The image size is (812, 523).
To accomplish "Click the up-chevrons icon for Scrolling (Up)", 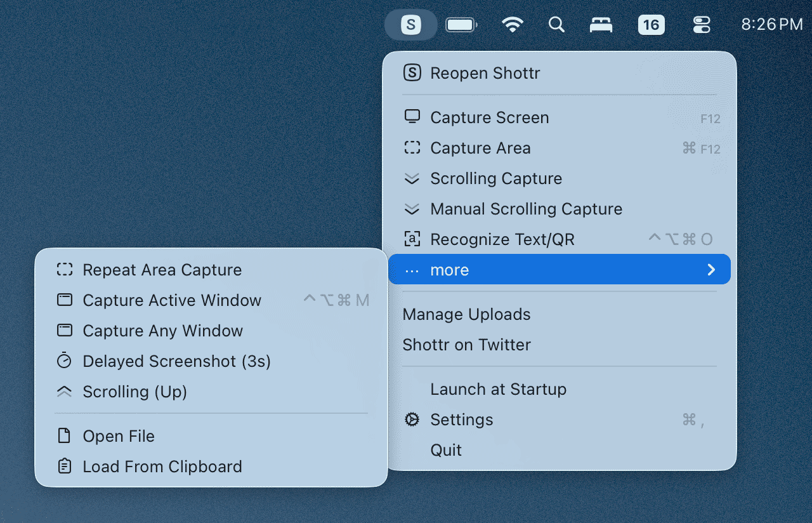I will [65, 392].
